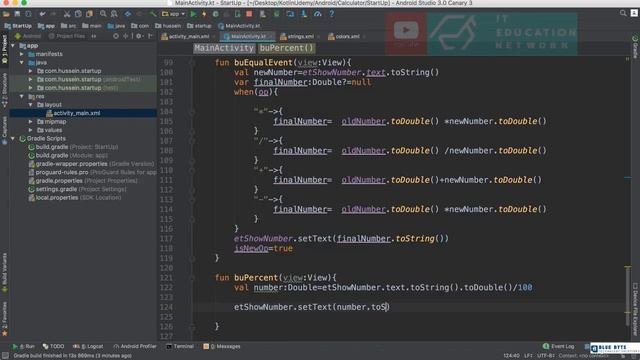Click the UTF-8 encoding status indicator
This screenshot has width=640, height=360.
[545, 356]
